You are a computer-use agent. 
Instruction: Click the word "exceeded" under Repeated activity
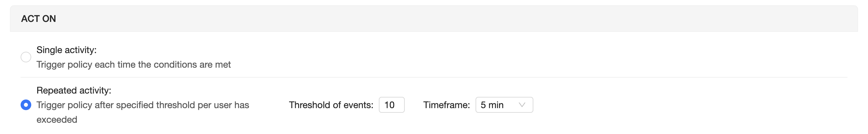(x=57, y=120)
